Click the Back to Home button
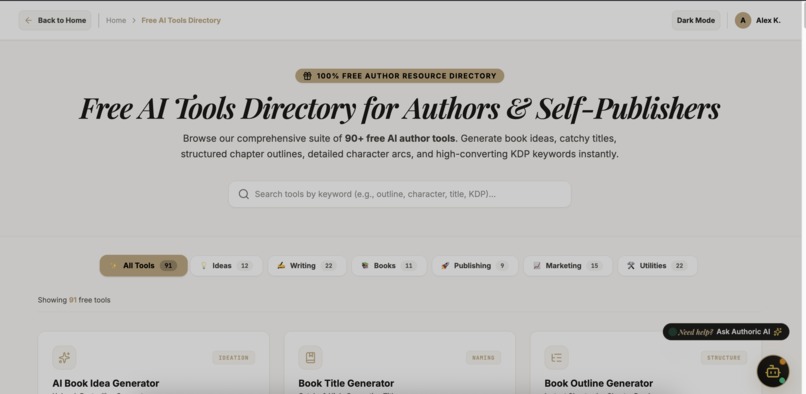This screenshot has height=394, width=806. [55, 21]
